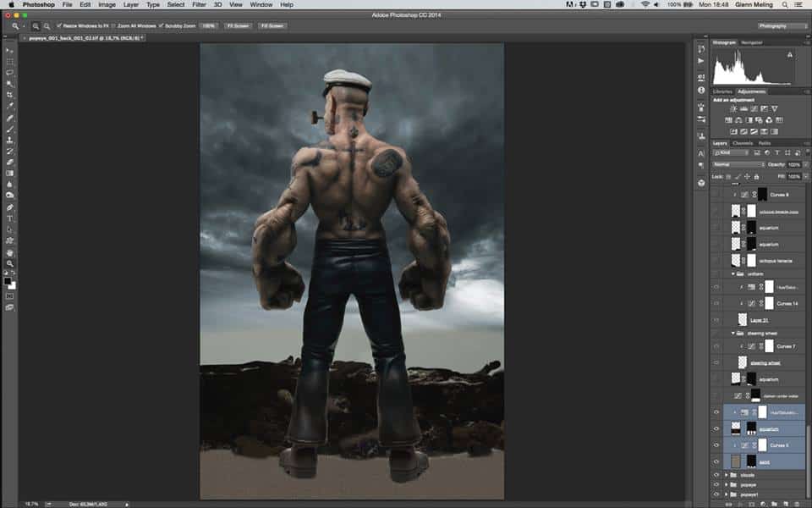
Task: Select the Horizontal Type tool
Action: point(10,218)
